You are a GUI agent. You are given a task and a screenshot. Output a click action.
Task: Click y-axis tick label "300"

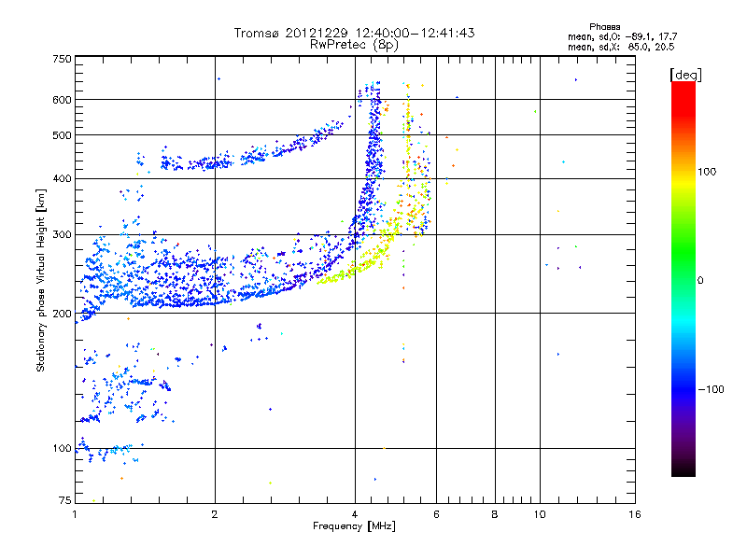click(x=63, y=235)
